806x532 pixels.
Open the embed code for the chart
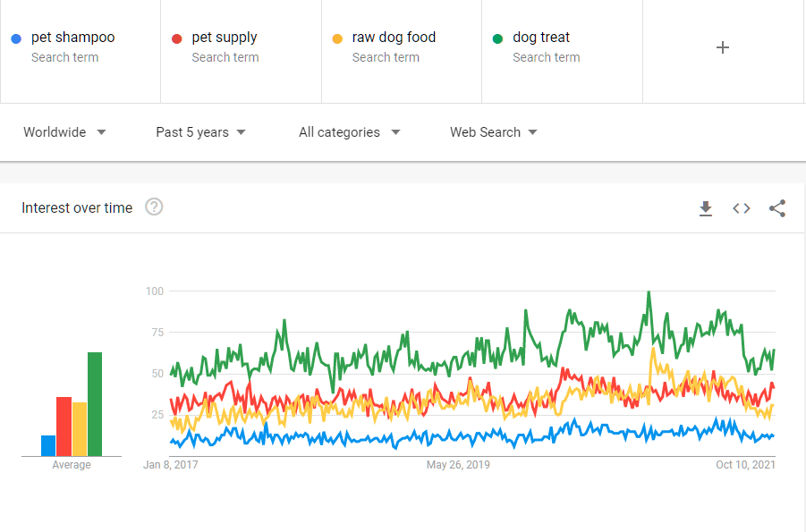(741, 208)
